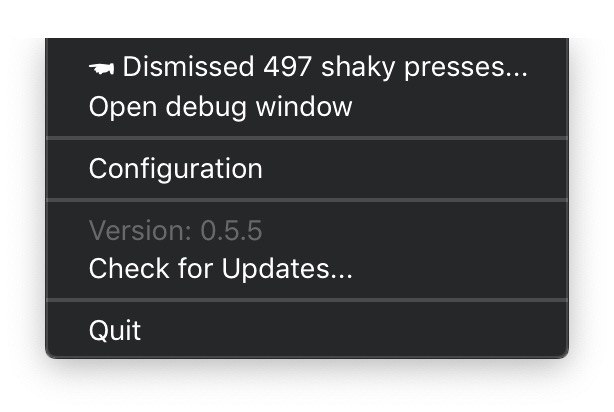Open debug window

(307, 107)
